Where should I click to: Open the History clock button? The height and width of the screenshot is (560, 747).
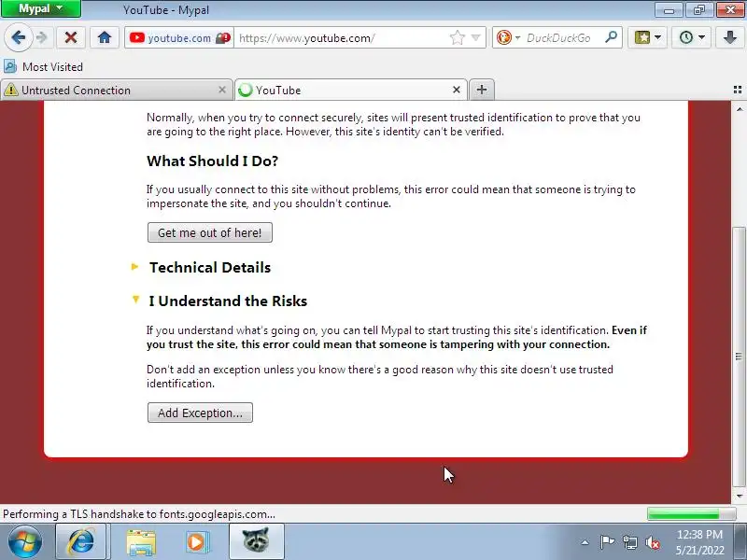[x=692, y=37]
